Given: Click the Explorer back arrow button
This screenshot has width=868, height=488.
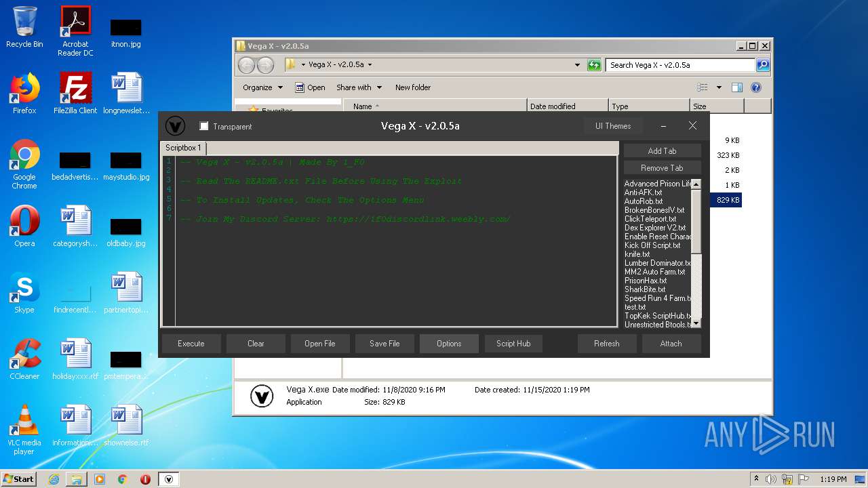Looking at the screenshot, I should [x=246, y=65].
